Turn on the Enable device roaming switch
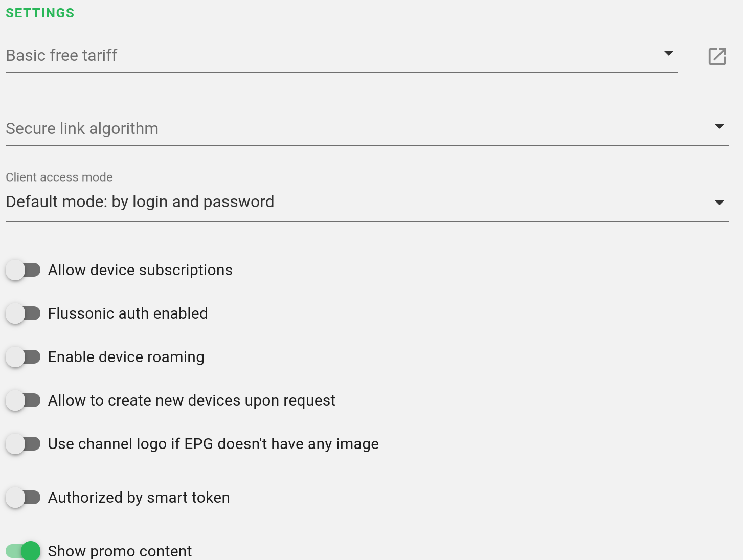Image resolution: width=743 pixels, height=560 pixels. coord(23,357)
